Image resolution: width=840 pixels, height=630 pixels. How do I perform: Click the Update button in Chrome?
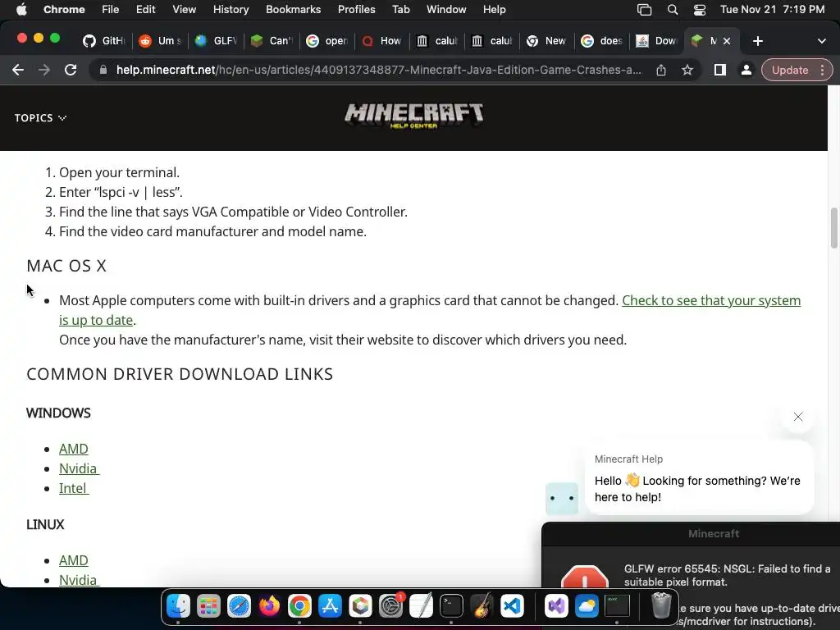point(790,71)
